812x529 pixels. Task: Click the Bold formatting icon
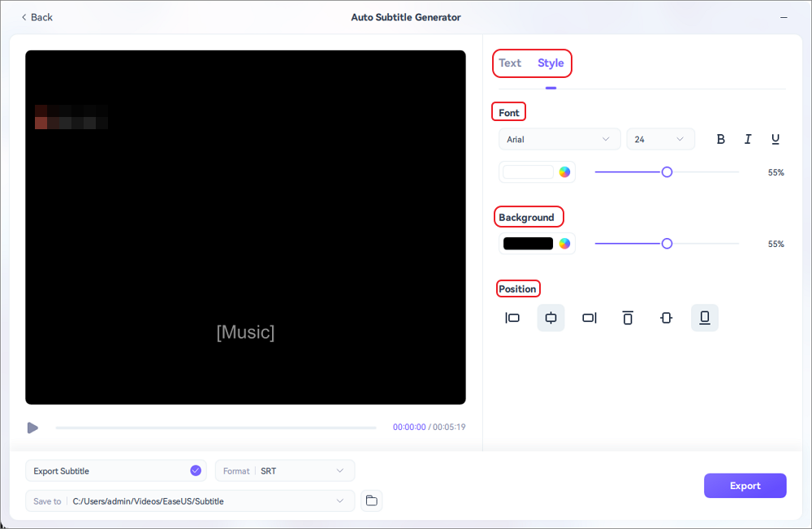[720, 140]
